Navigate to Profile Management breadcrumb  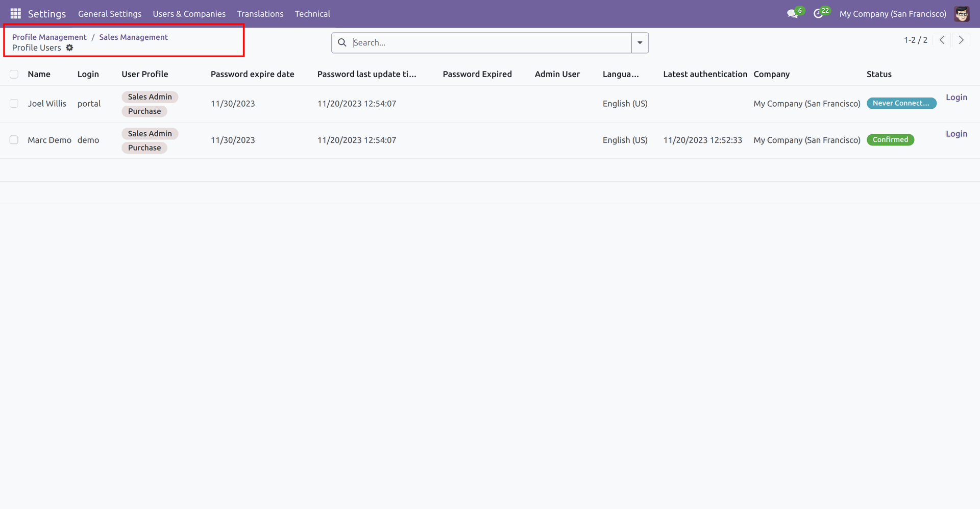coord(49,37)
